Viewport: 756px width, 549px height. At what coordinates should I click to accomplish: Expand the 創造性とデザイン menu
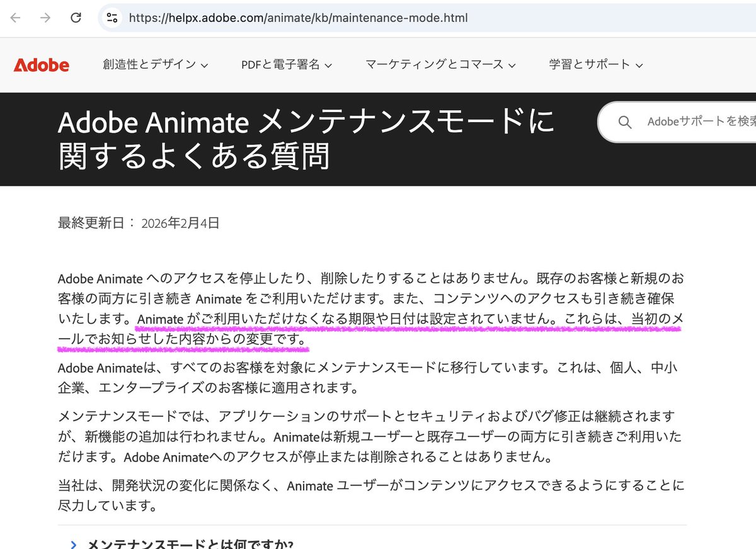coord(156,64)
